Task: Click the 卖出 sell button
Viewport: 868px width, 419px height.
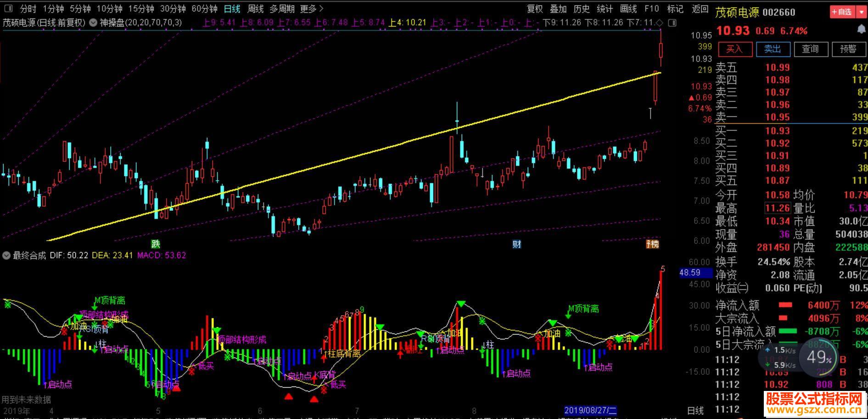Action: [x=773, y=49]
